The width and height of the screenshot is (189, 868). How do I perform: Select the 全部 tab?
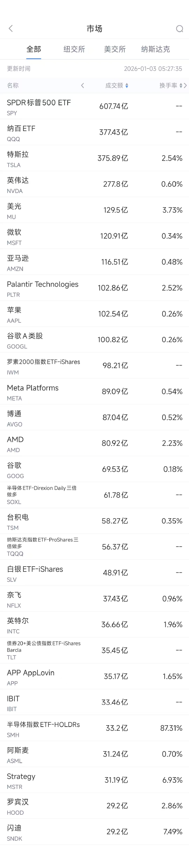[34, 49]
